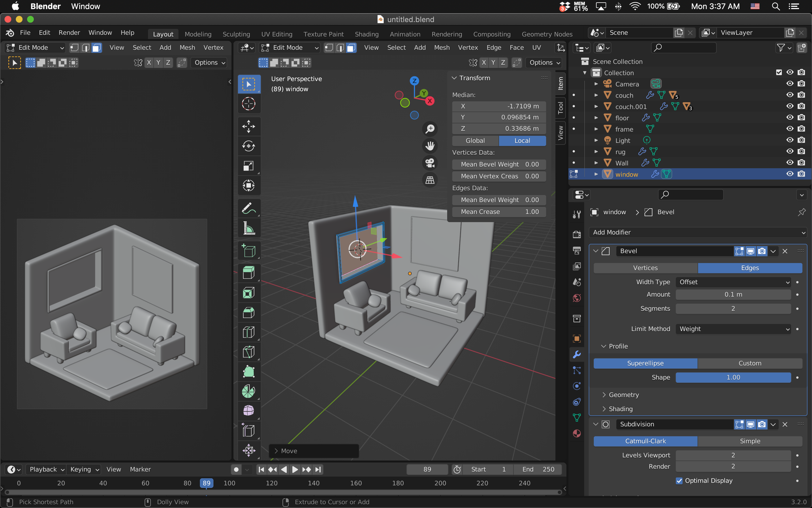Viewport: 812px width, 508px height.
Task: Exclude Collection from view layer checkbox
Action: [x=779, y=72]
